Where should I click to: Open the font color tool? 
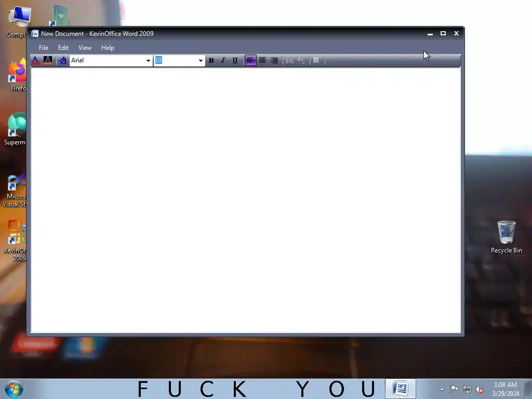pos(35,60)
